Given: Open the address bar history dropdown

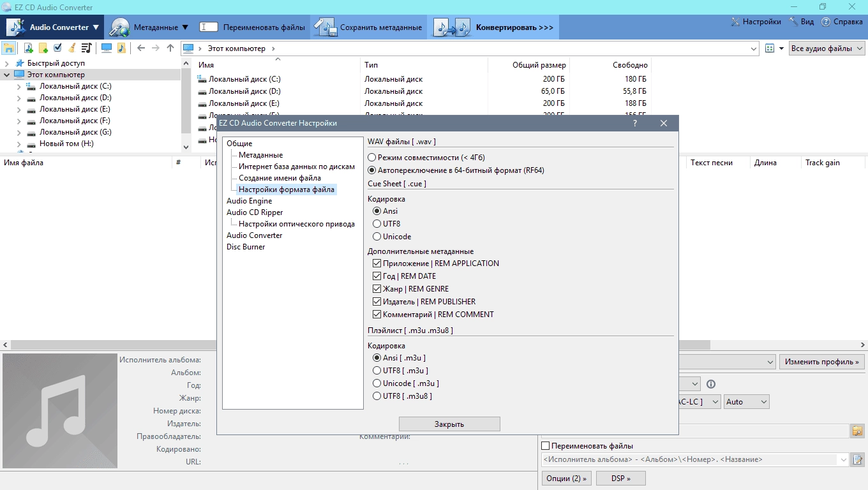Looking at the screenshot, I should pos(753,48).
